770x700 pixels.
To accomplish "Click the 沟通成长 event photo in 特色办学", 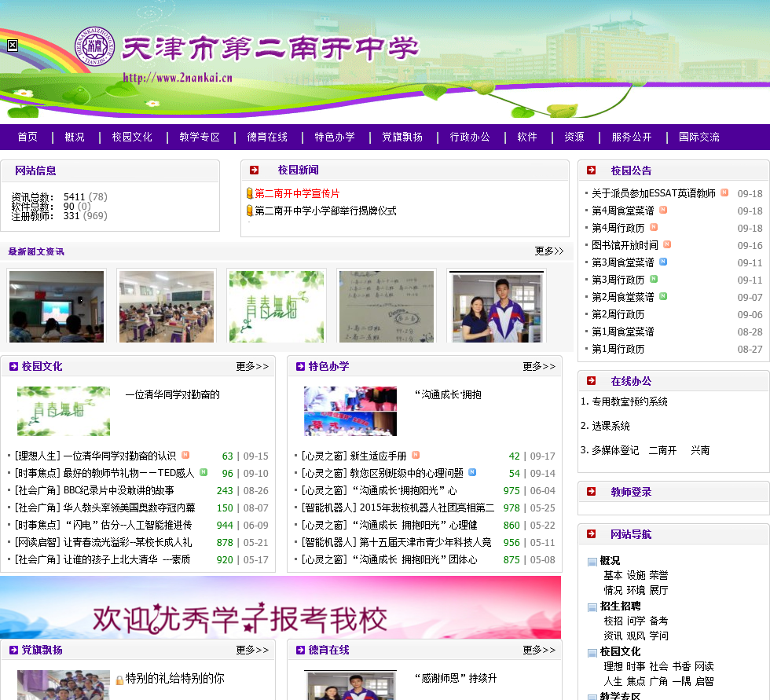I will click(350, 411).
